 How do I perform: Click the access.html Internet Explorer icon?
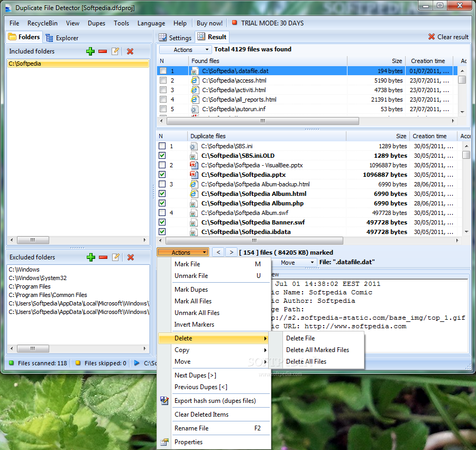point(194,80)
